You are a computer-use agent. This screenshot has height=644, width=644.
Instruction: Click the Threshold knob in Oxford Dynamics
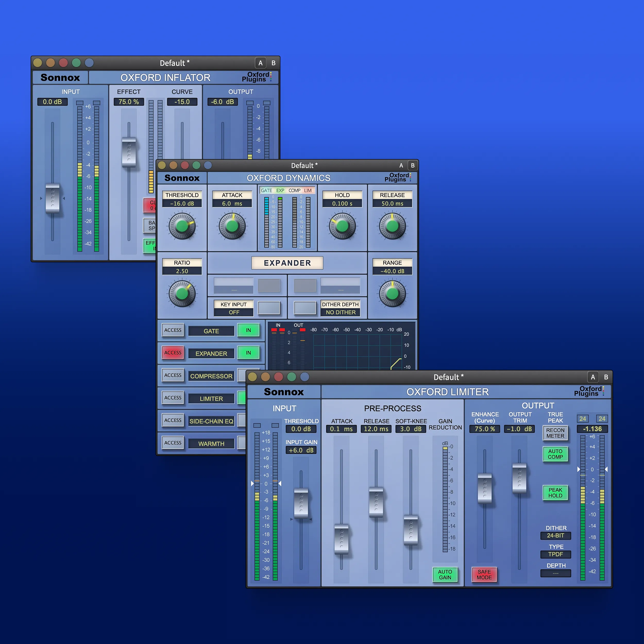(x=182, y=226)
